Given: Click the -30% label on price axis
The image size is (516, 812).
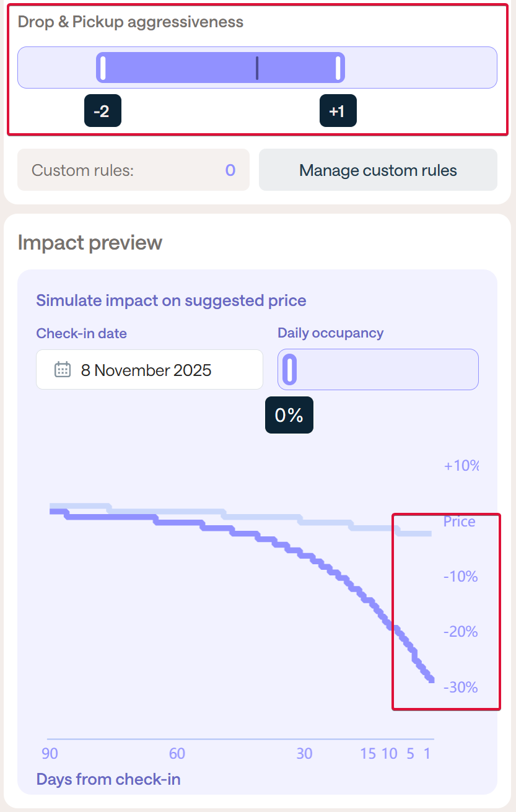Looking at the screenshot, I should tap(460, 687).
